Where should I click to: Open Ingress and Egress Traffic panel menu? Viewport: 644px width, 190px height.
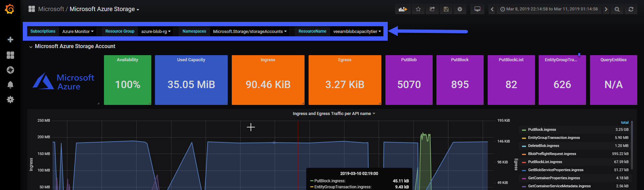334,114
